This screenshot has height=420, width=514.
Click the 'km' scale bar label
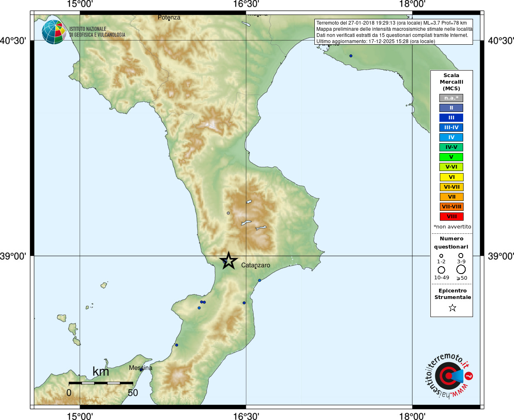click(x=101, y=372)
